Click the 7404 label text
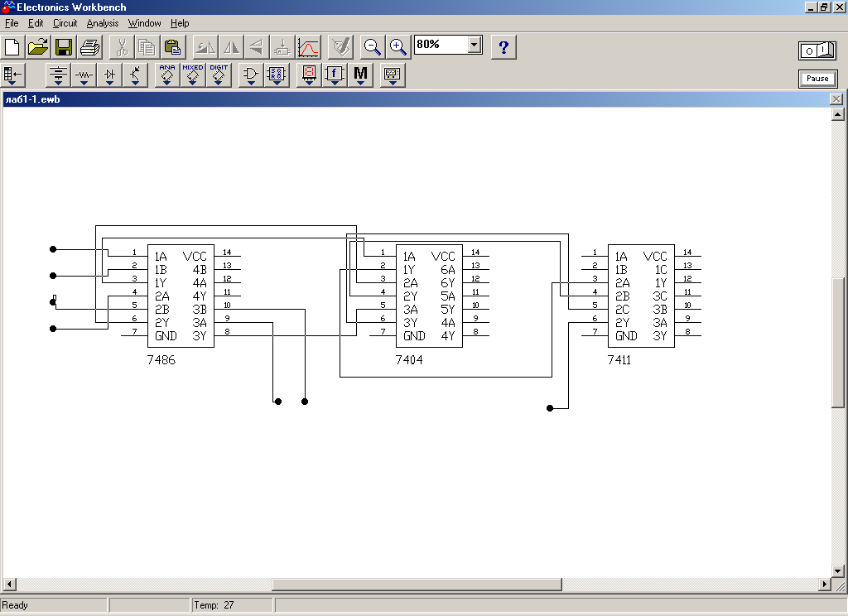 click(x=409, y=359)
